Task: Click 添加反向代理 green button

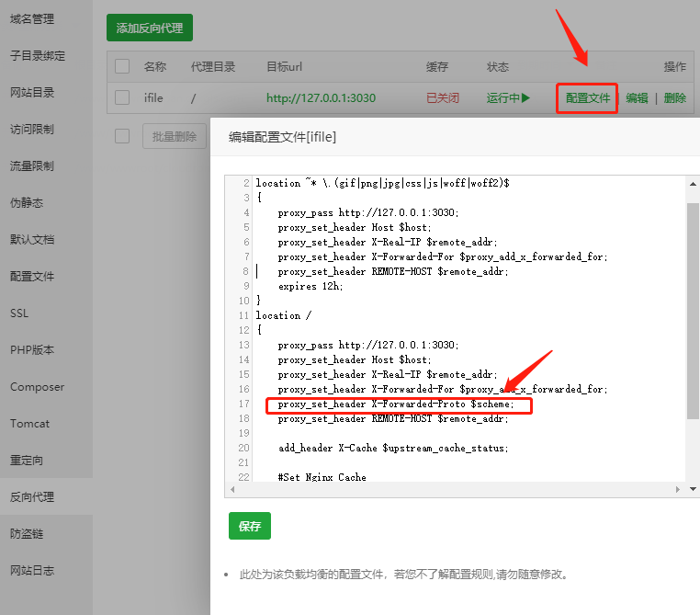Action: (x=150, y=28)
